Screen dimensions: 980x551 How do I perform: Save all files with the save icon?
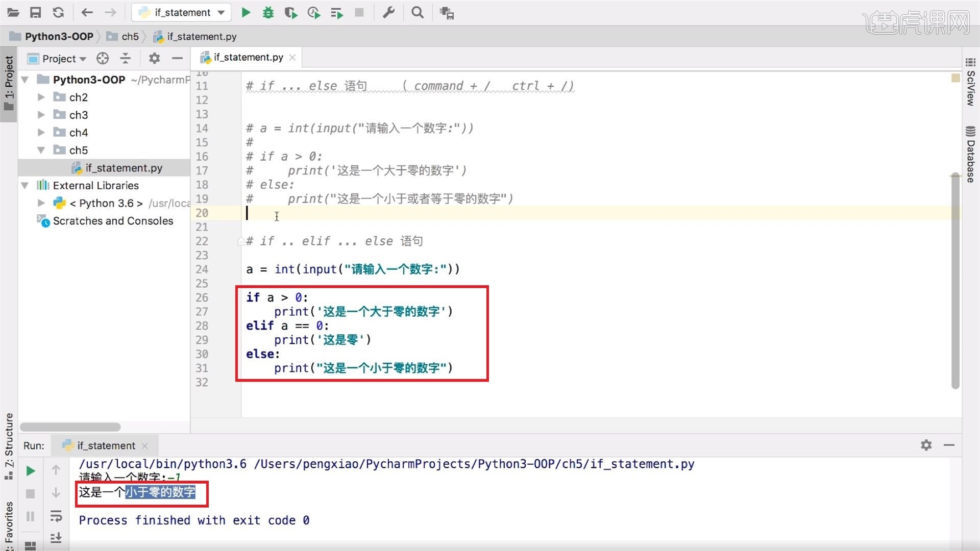click(36, 12)
